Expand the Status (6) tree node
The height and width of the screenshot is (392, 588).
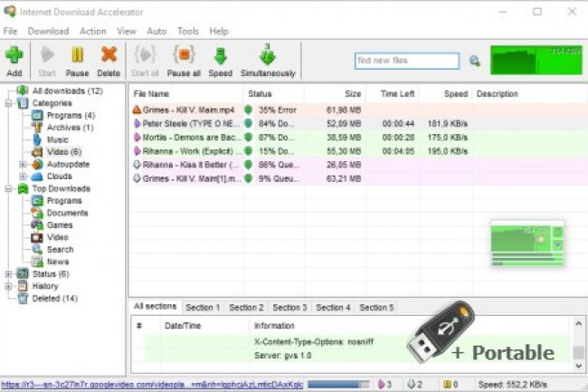[9, 273]
